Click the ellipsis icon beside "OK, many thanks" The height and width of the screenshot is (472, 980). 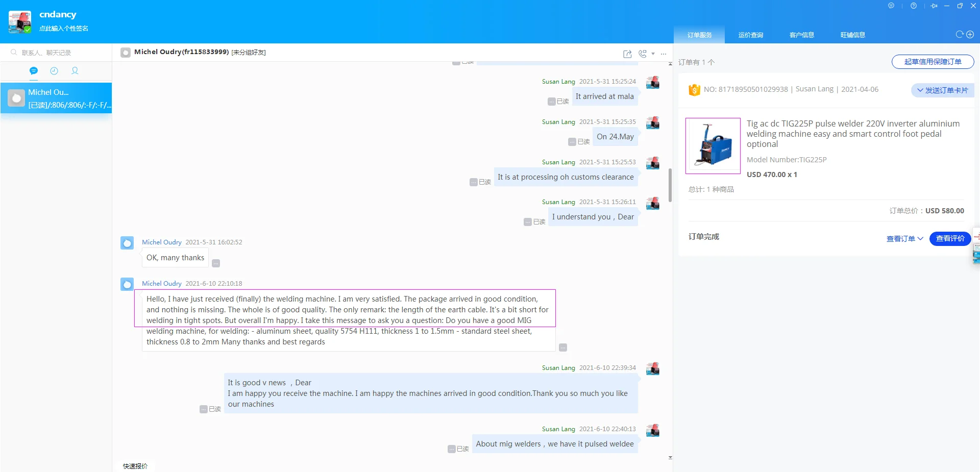pyautogui.click(x=216, y=263)
